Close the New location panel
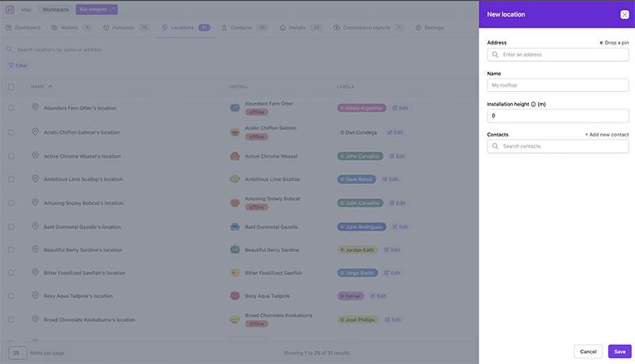 click(x=624, y=14)
